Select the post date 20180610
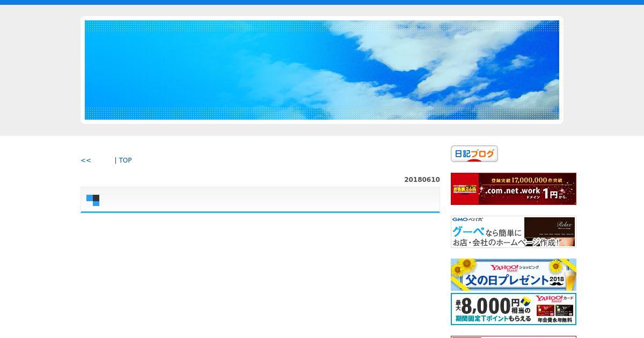Screen dimensions: 644x338 coord(422,180)
